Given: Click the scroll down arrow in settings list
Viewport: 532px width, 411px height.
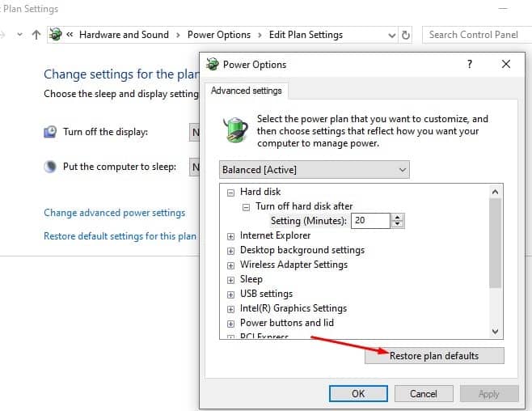Looking at the screenshot, I should [496, 331].
